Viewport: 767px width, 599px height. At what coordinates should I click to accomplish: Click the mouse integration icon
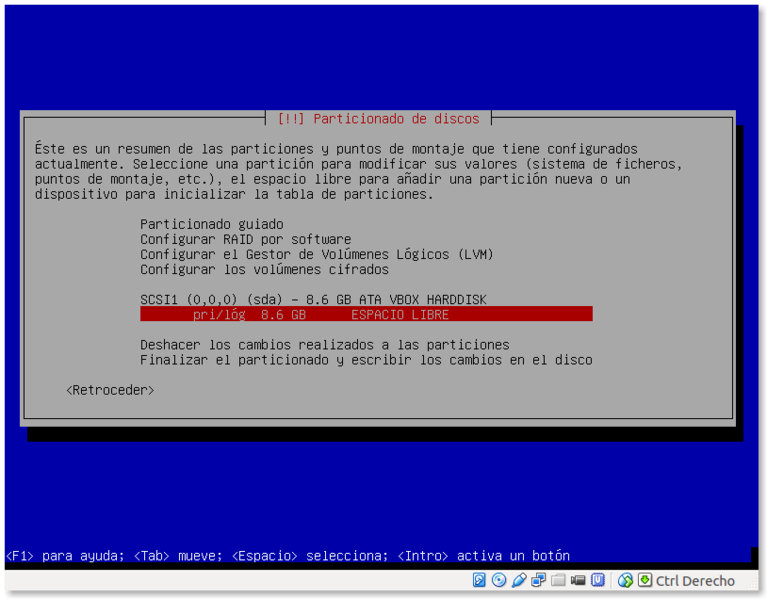coord(626,580)
